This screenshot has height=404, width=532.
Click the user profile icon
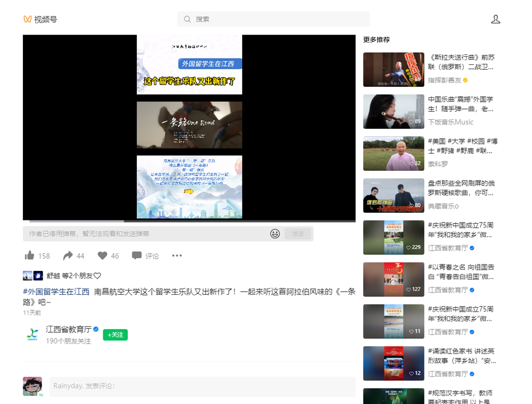[495, 19]
